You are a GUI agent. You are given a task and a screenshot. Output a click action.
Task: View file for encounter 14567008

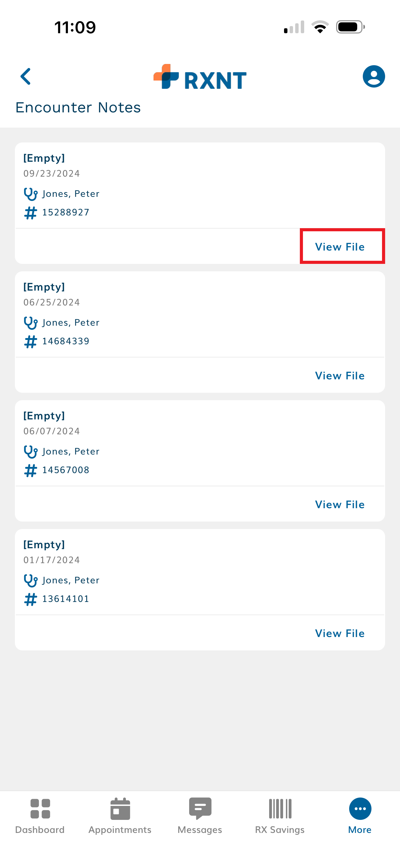340,504
